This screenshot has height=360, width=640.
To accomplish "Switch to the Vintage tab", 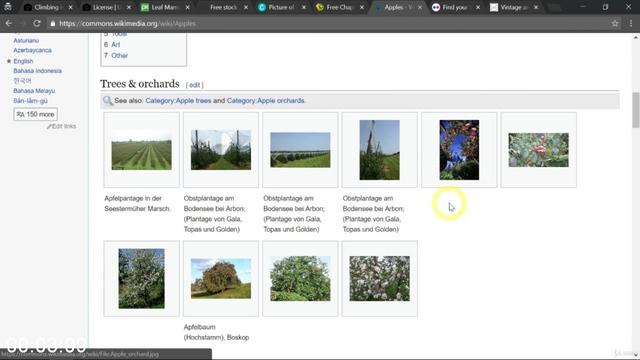I will (513, 7).
